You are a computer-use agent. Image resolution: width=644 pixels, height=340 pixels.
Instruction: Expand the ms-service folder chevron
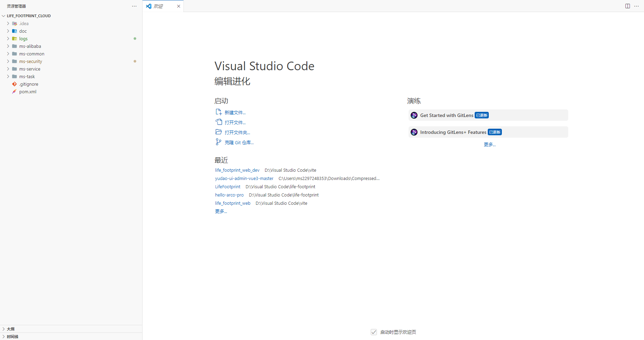[8, 69]
